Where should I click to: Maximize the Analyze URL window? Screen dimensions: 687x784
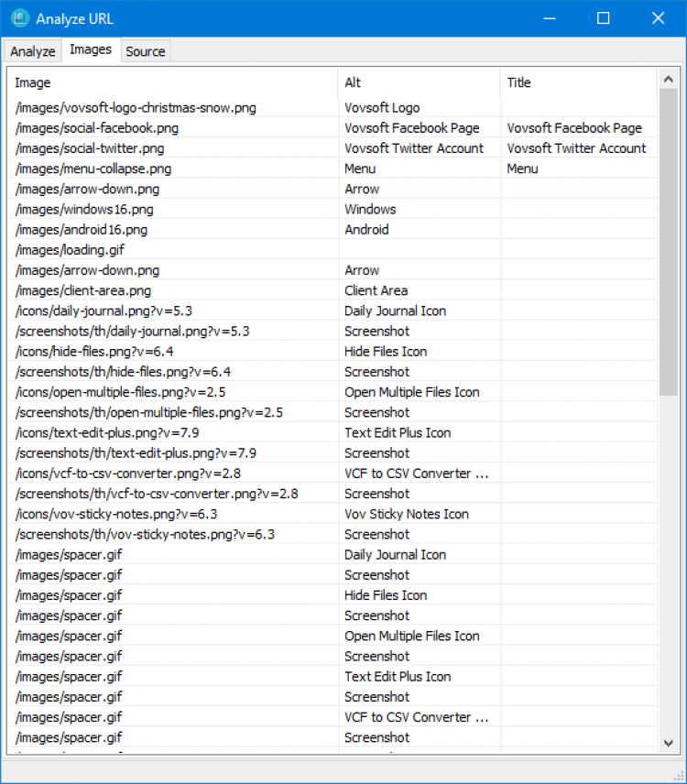click(x=604, y=18)
